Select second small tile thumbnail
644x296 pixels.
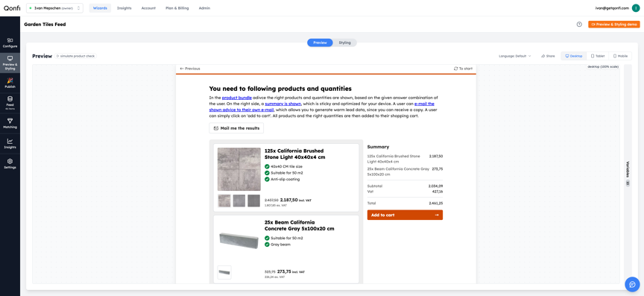[x=239, y=201]
